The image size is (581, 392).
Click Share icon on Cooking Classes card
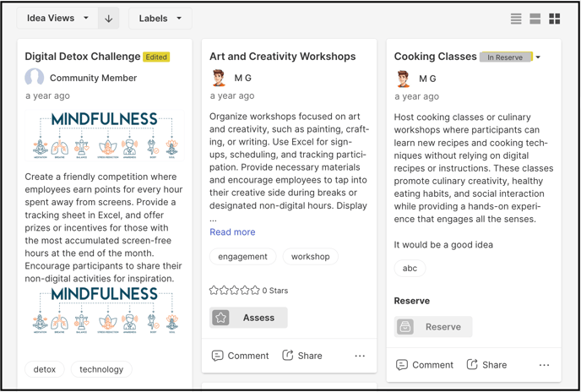[472, 364]
